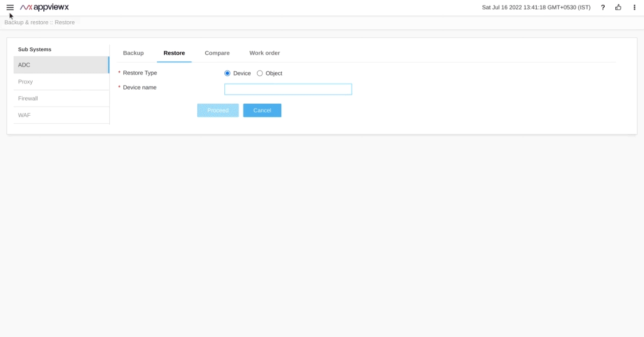Open the three-dot options menu
The width and height of the screenshot is (644, 337).
[634, 8]
